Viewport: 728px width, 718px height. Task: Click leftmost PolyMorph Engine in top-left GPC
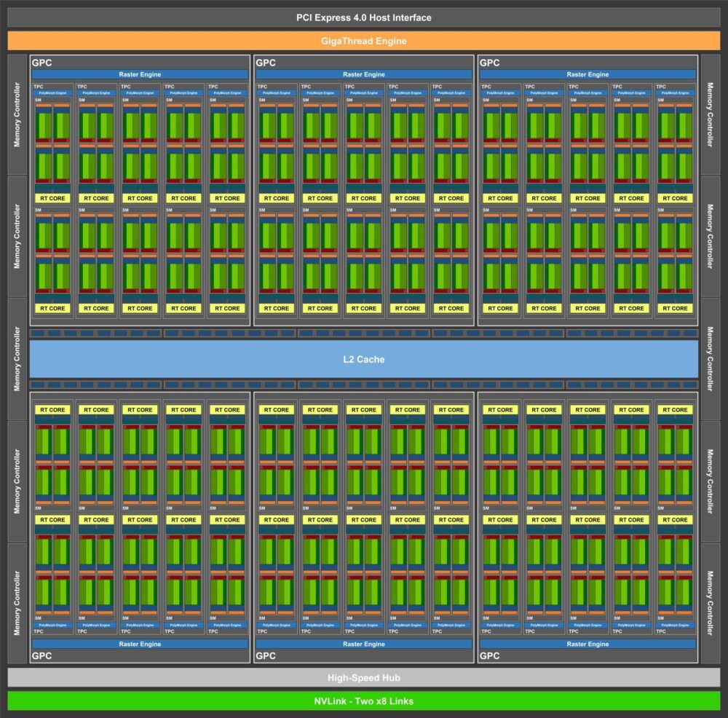pyautogui.click(x=52, y=93)
